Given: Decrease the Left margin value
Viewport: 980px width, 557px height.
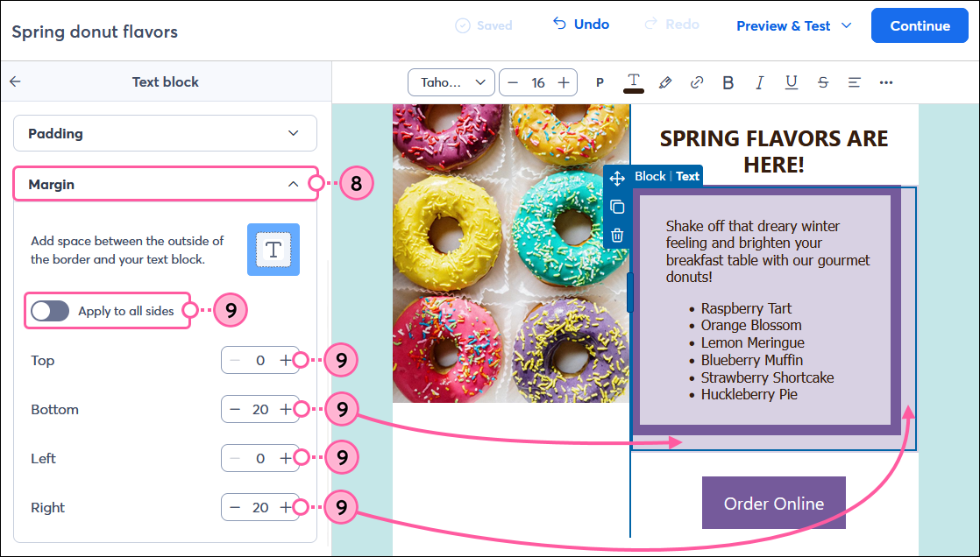Looking at the screenshot, I should (x=235, y=458).
